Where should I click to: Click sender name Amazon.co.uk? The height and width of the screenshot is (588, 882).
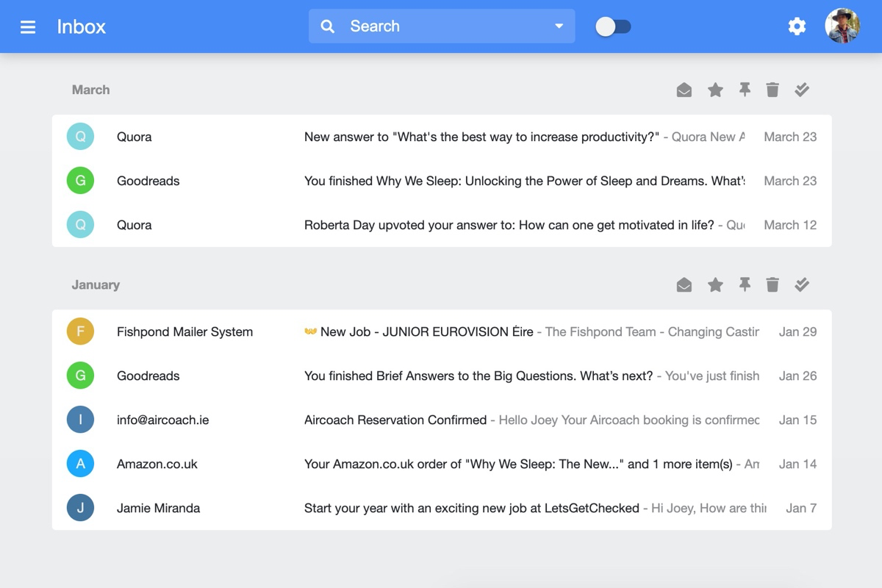click(x=157, y=464)
